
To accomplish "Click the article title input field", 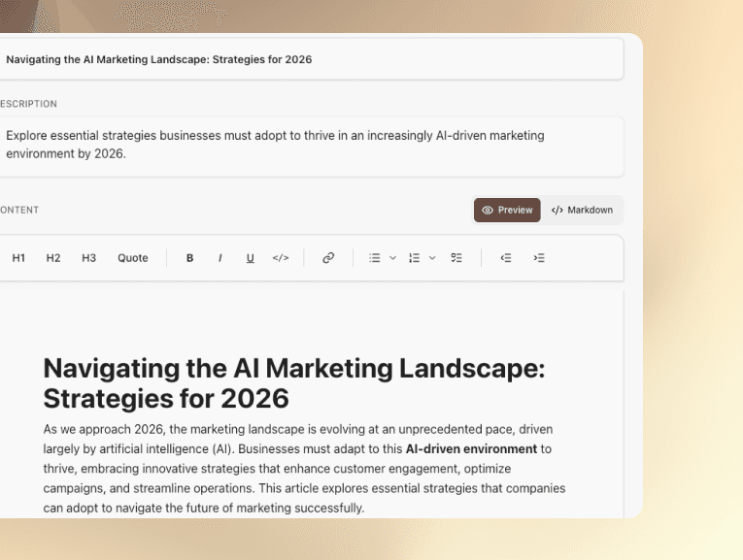I will point(311,59).
